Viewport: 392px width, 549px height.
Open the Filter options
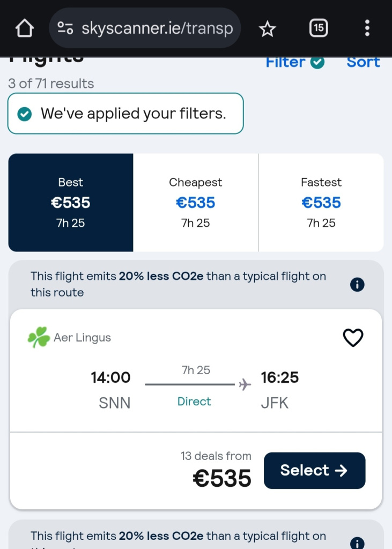click(x=286, y=62)
